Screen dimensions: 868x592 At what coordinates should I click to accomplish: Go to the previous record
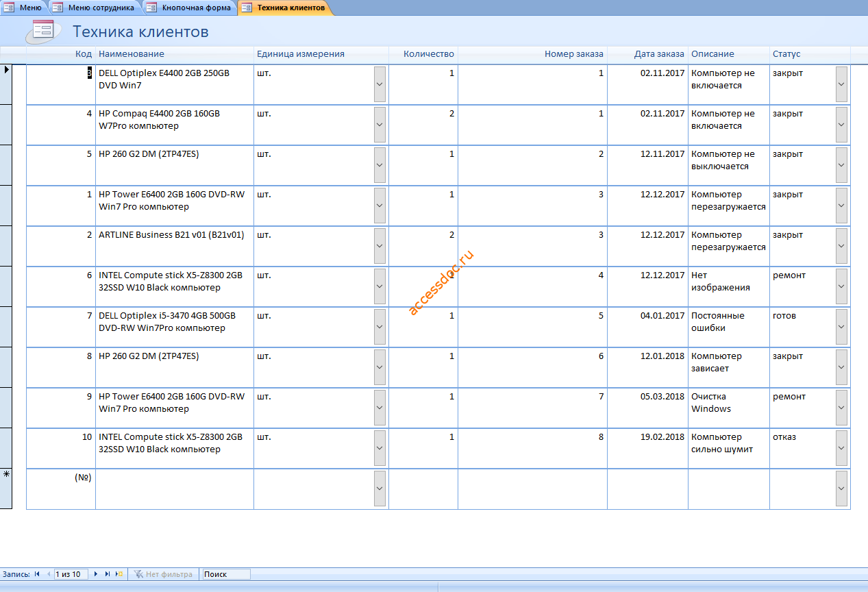click(49, 574)
